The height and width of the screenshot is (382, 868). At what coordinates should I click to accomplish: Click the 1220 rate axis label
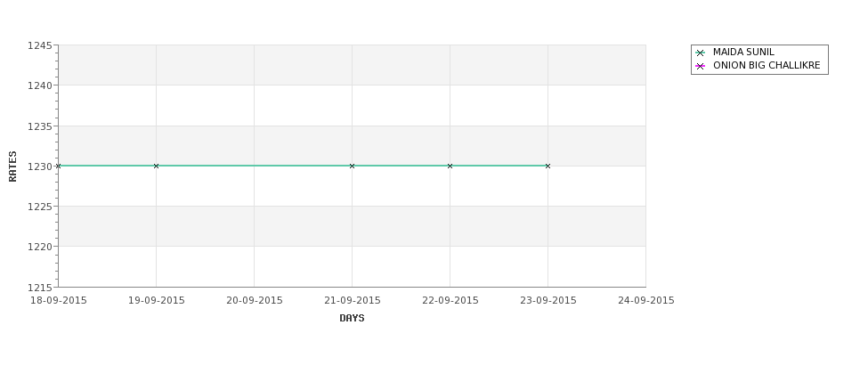click(x=40, y=247)
